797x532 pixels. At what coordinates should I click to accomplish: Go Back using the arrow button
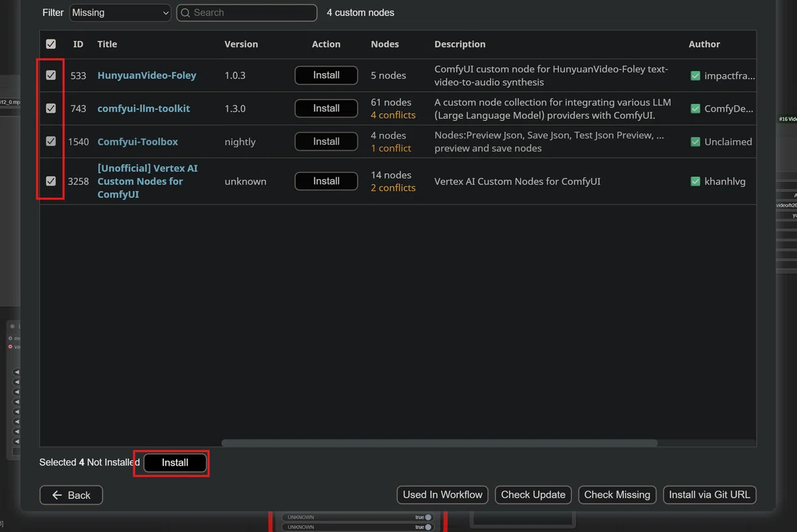(71, 495)
